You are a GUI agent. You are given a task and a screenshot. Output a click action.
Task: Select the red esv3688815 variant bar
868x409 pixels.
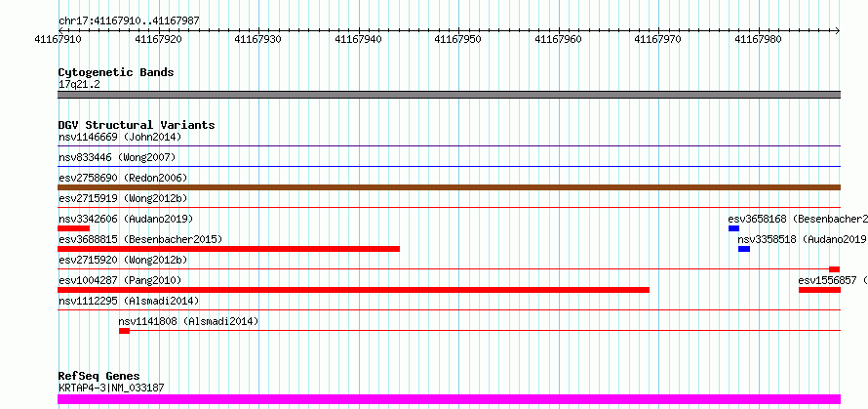pos(228,249)
